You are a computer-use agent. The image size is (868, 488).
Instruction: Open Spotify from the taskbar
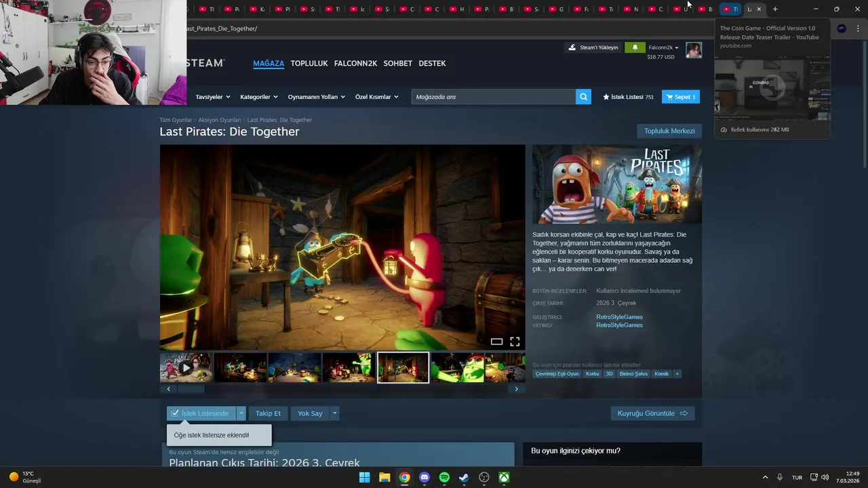tap(444, 477)
